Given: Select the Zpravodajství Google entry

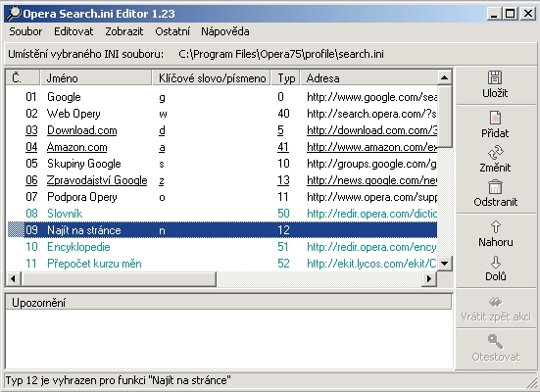Looking at the screenshot, I should pos(222,180).
